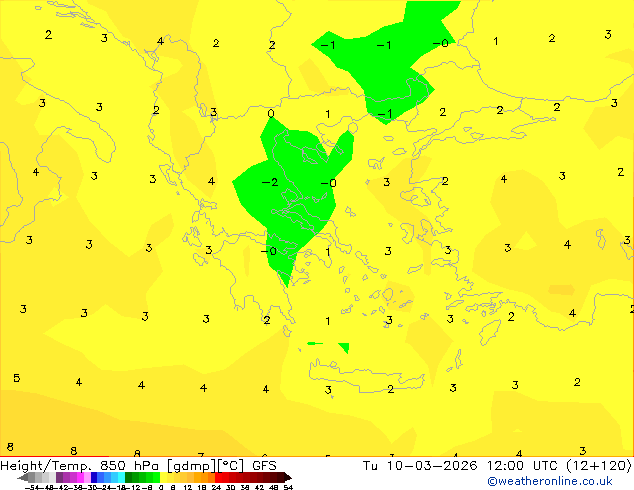Viewport: 634px width, 490px height.
Task: Click the 5 temperature value on the map
Action: coord(17,378)
